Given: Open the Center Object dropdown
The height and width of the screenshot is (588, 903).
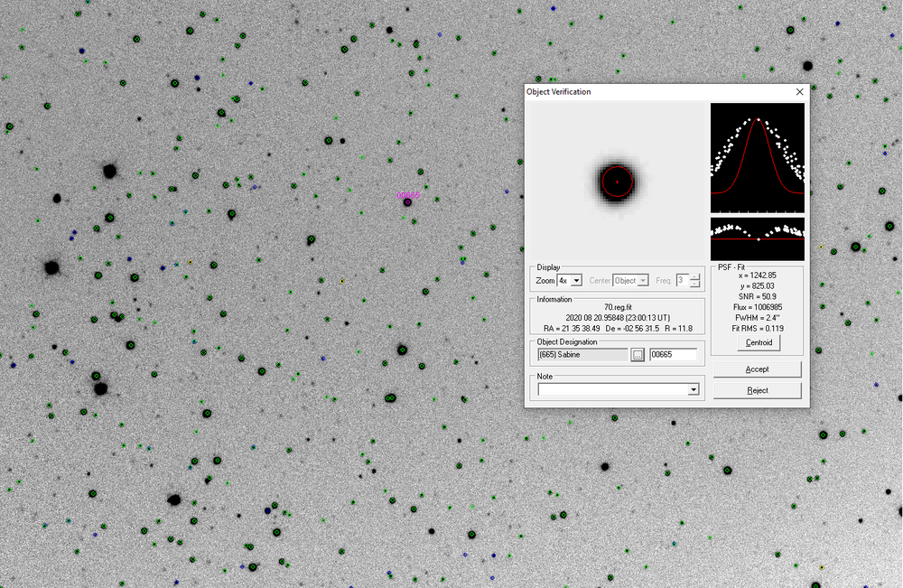Looking at the screenshot, I should pyautogui.click(x=643, y=281).
